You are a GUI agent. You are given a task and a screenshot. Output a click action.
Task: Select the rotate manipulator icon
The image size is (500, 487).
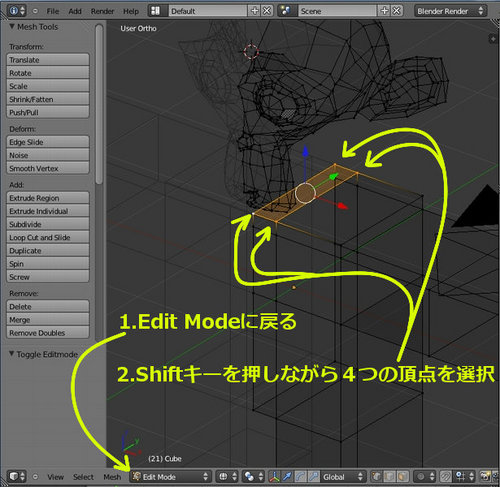click(300, 477)
